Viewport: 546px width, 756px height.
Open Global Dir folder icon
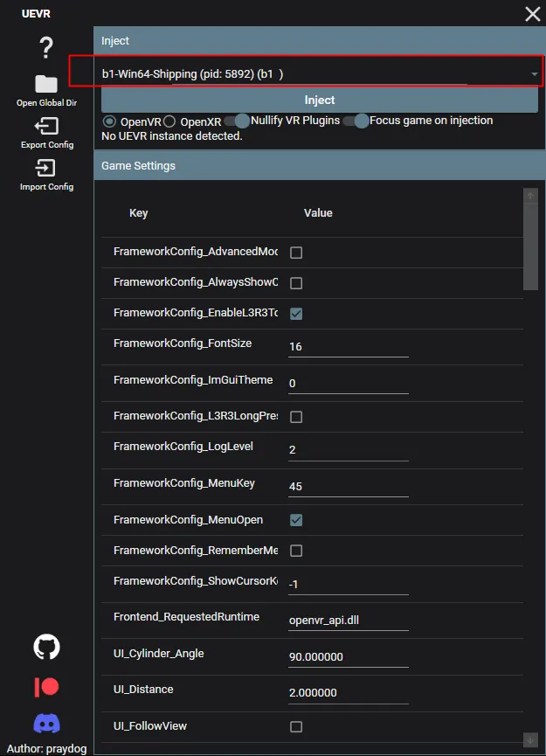(46, 84)
